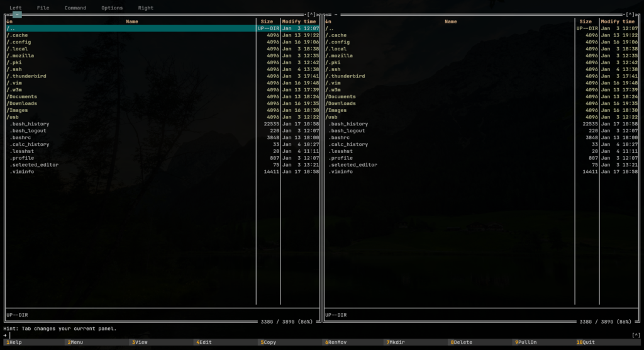
Task: Sort left panel by Size column header
Action: click(267, 21)
